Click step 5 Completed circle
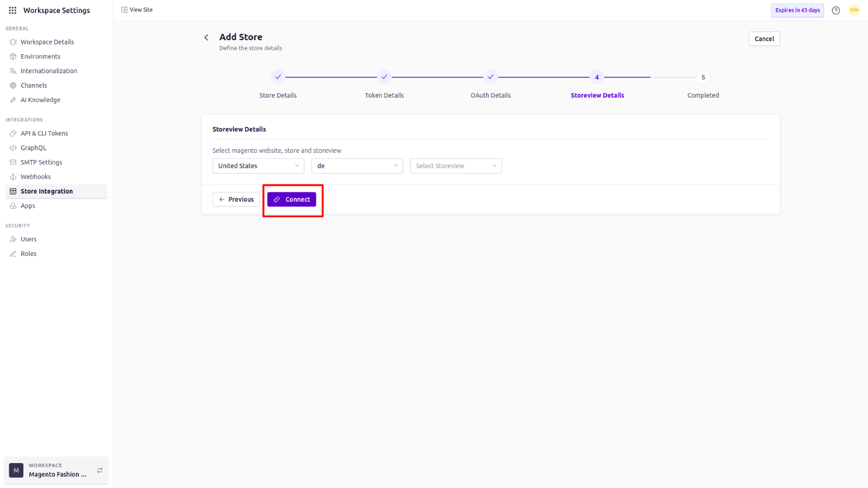 [x=703, y=77]
